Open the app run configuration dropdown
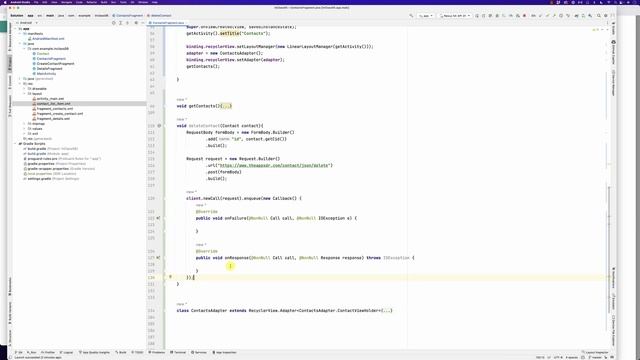Image resolution: width=640 pixels, height=360 pixels. (425, 16)
